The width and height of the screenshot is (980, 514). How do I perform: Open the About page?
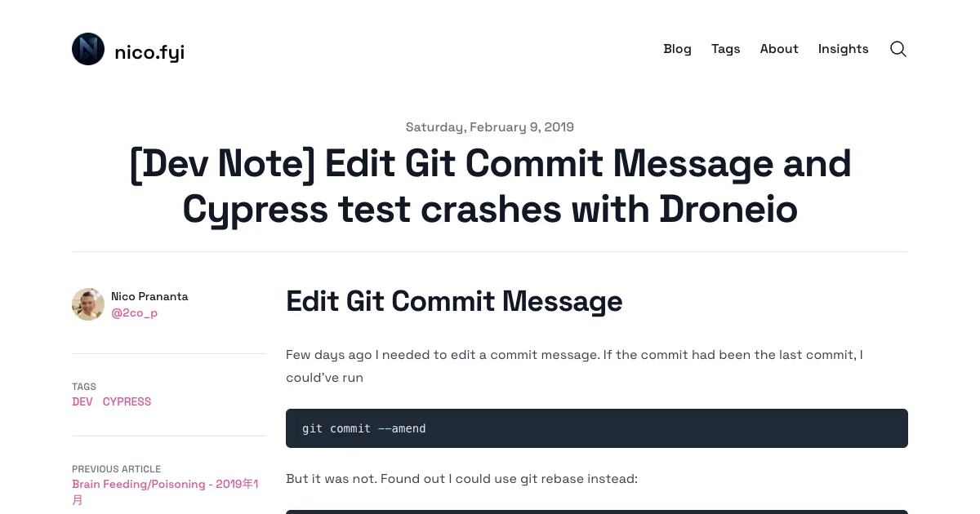pyautogui.click(x=779, y=49)
